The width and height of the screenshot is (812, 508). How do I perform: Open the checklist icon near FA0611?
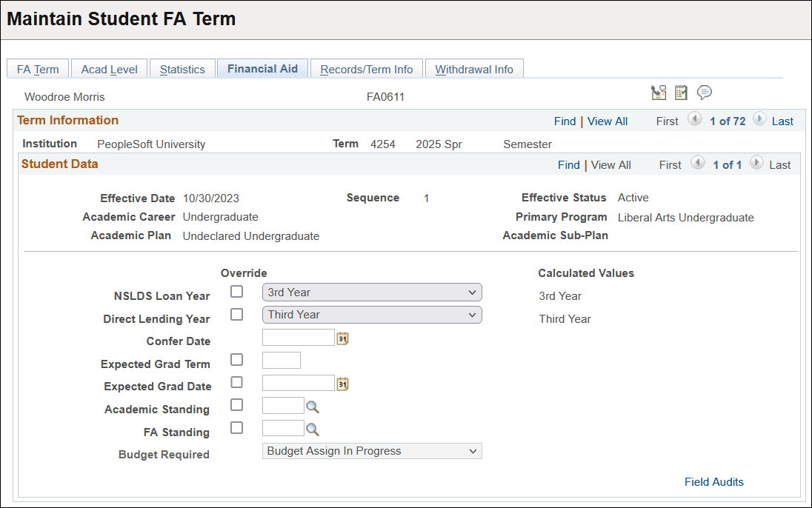[x=681, y=93]
